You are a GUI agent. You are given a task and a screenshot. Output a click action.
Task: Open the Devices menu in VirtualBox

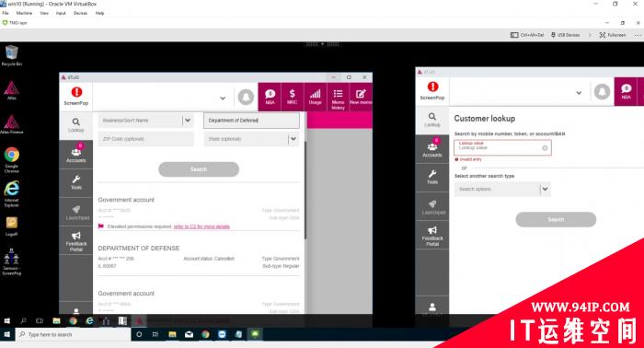click(80, 13)
